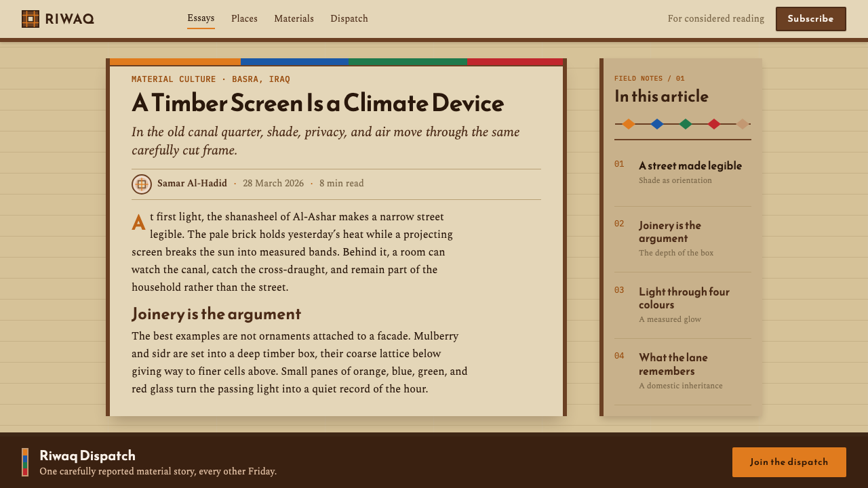Click the article title A Timber Screen Is a Climate Device

click(x=318, y=103)
